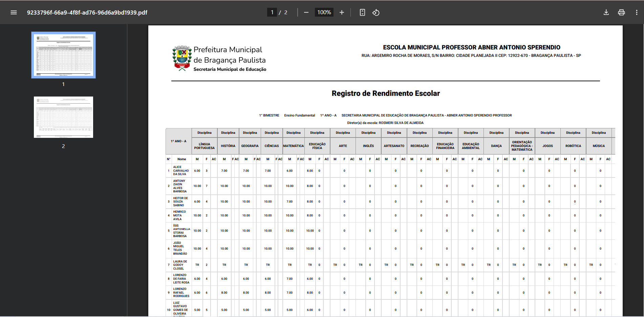Click the 'EDUCAÇÃO FINANCEIRA' column header

[445, 146]
